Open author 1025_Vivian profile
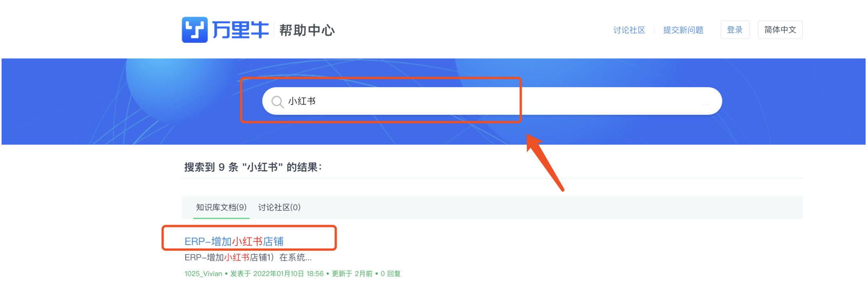 pos(203,274)
